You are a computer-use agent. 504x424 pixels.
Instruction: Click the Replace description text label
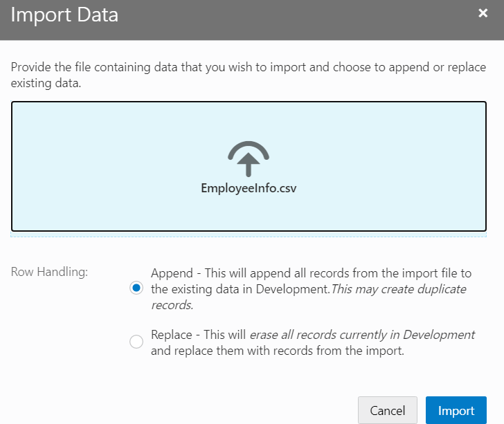(x=313, y=342)
